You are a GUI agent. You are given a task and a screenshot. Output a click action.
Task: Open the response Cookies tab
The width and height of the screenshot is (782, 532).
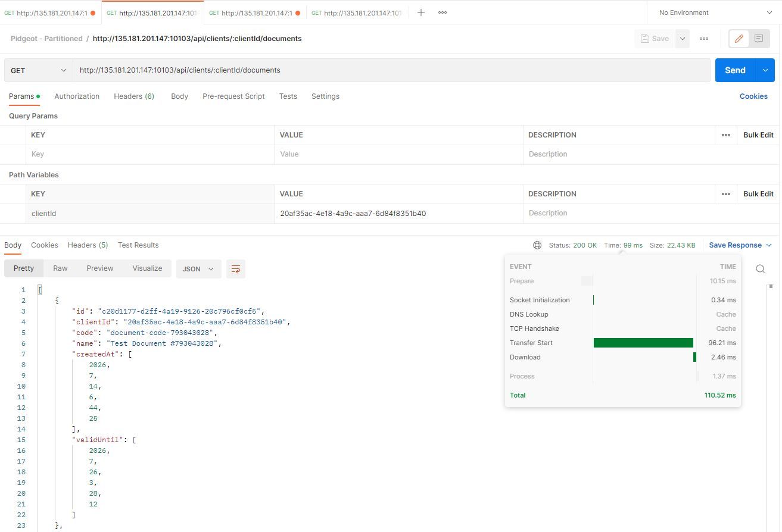(x=45, y=245)
